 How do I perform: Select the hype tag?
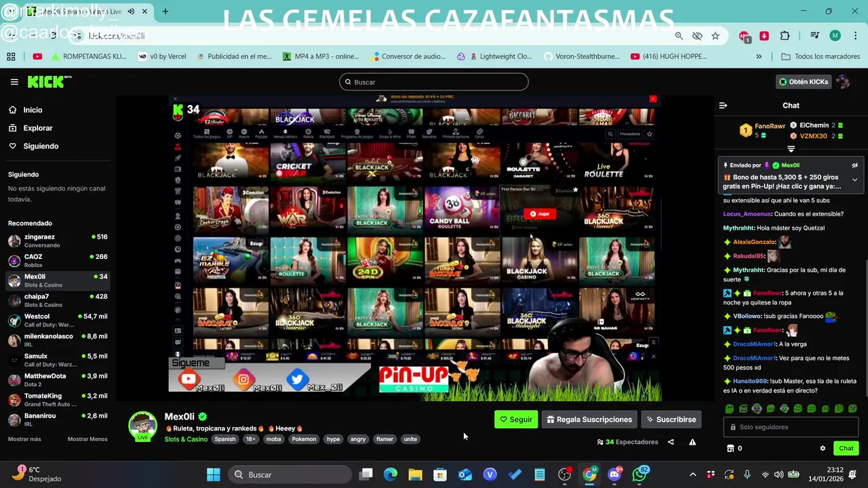[x=334, y=439]
